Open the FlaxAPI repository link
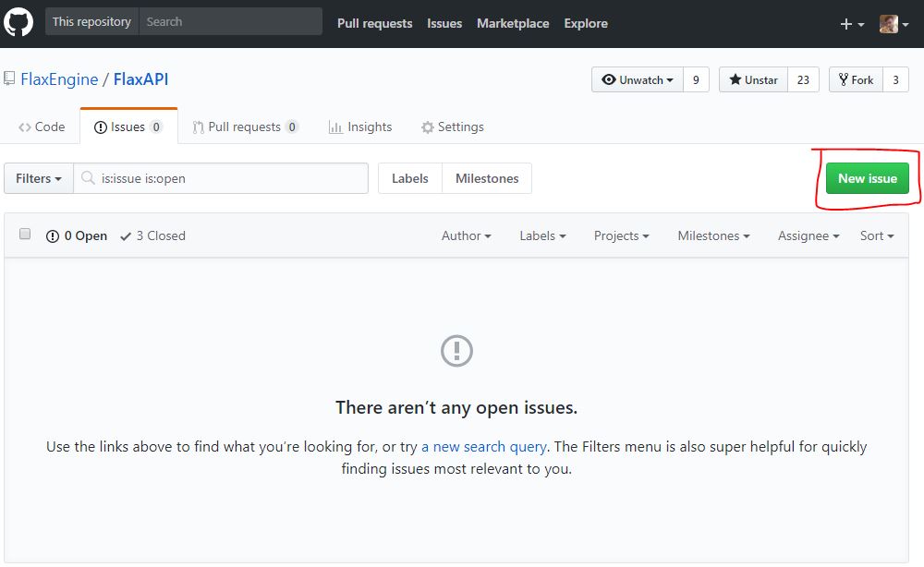The height and width of the screenshot is (567, 924). pyautogui.click(x=140, y=78)
